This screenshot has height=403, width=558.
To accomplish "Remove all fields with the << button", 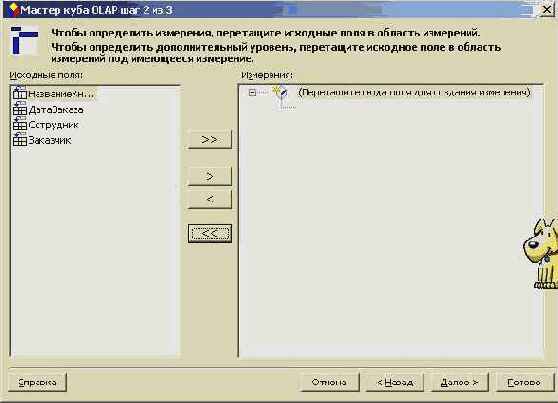I will [210, 234].
